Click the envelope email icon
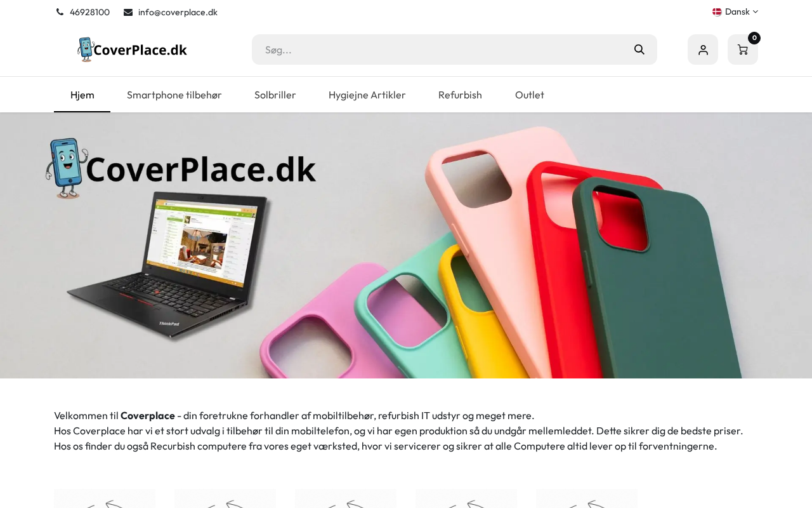The width and height of the screenshot is (812, 508). pyautogui.click(x=128, y=12)
